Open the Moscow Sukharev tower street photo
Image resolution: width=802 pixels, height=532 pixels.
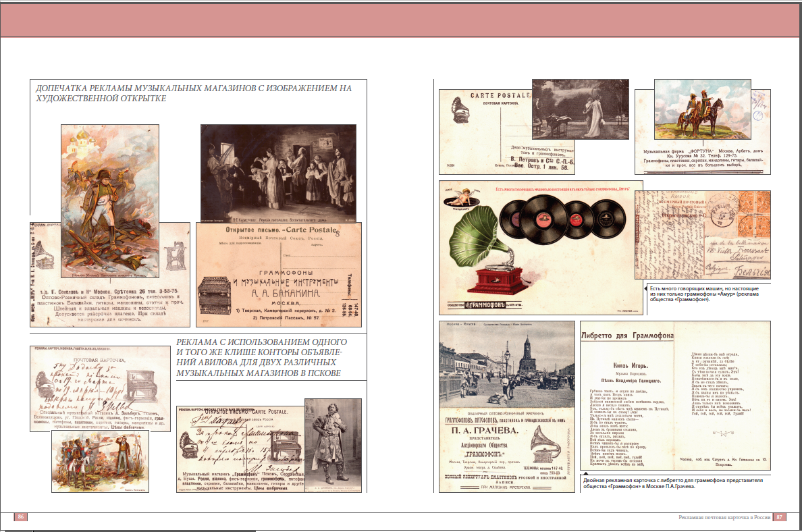pyautogui.click(x=507, y=364)
